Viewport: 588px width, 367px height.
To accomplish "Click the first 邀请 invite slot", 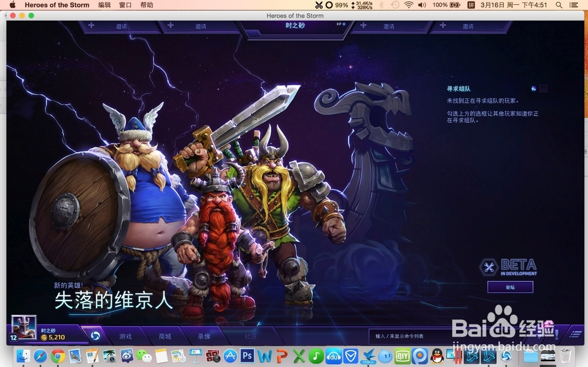I will tap(121, 26).
